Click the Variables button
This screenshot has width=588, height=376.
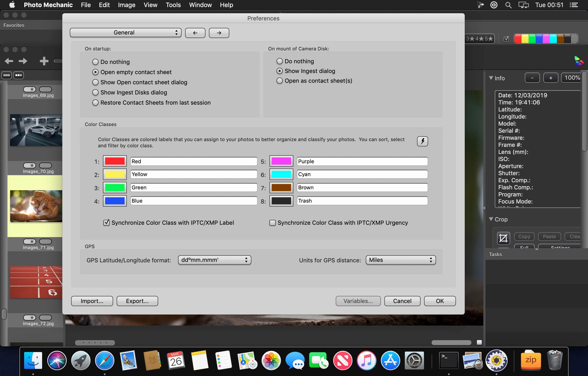(358, 300)
